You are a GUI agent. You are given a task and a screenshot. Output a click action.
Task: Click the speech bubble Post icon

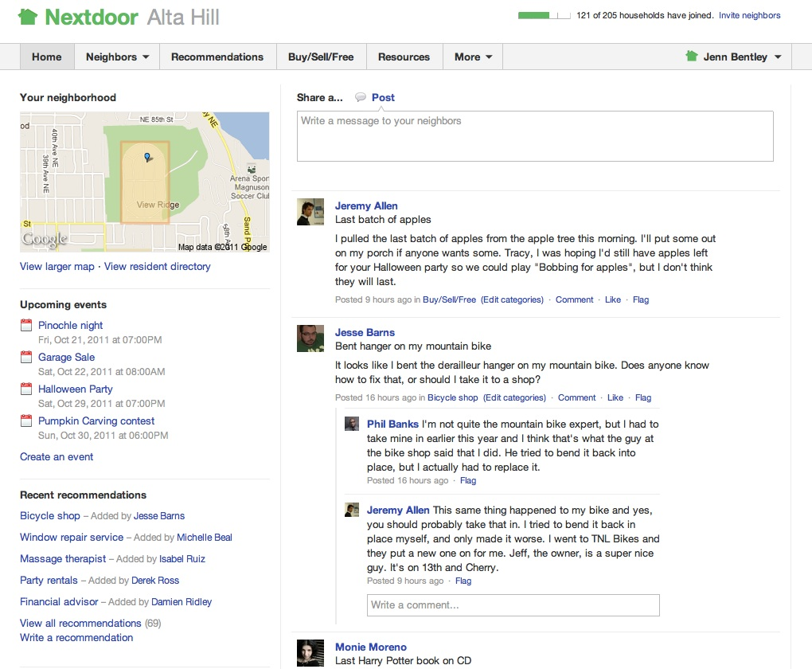click(x=361, y=97)
